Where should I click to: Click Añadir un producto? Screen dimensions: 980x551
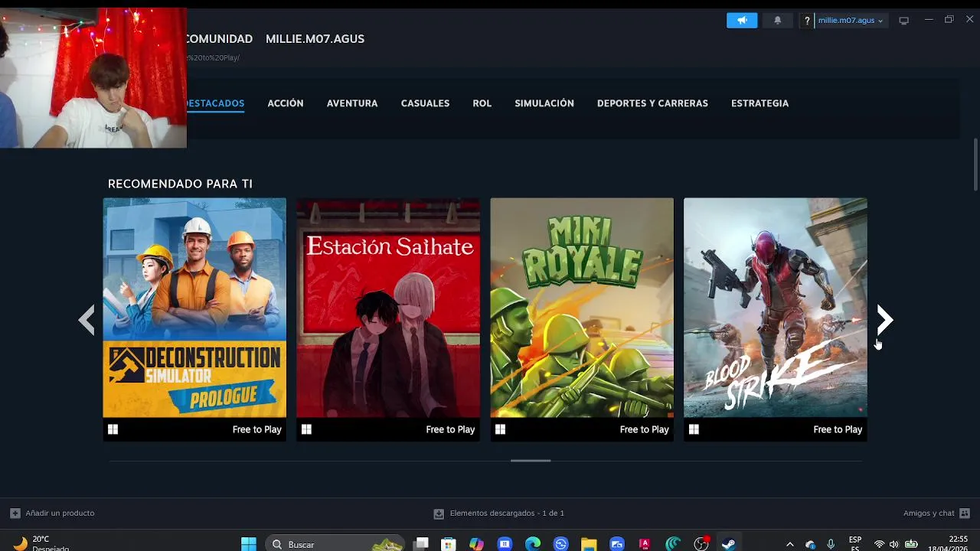tap(60, 513)
